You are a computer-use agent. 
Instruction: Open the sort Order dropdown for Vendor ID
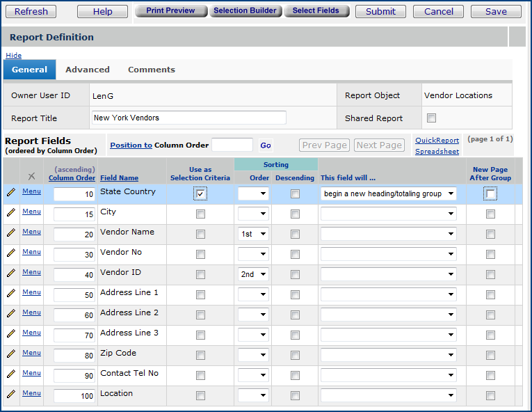[x=253, y=275]
